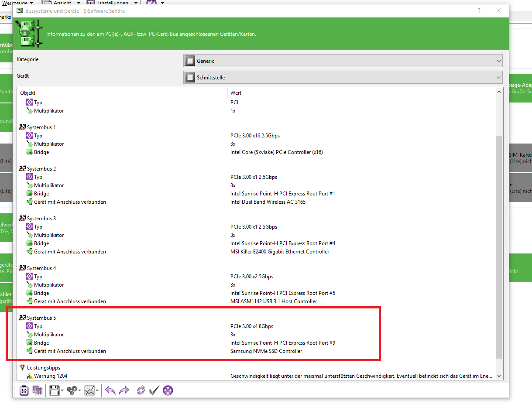
Task: Open the save icon's dropdown arrow
Action: pos(62,391)
